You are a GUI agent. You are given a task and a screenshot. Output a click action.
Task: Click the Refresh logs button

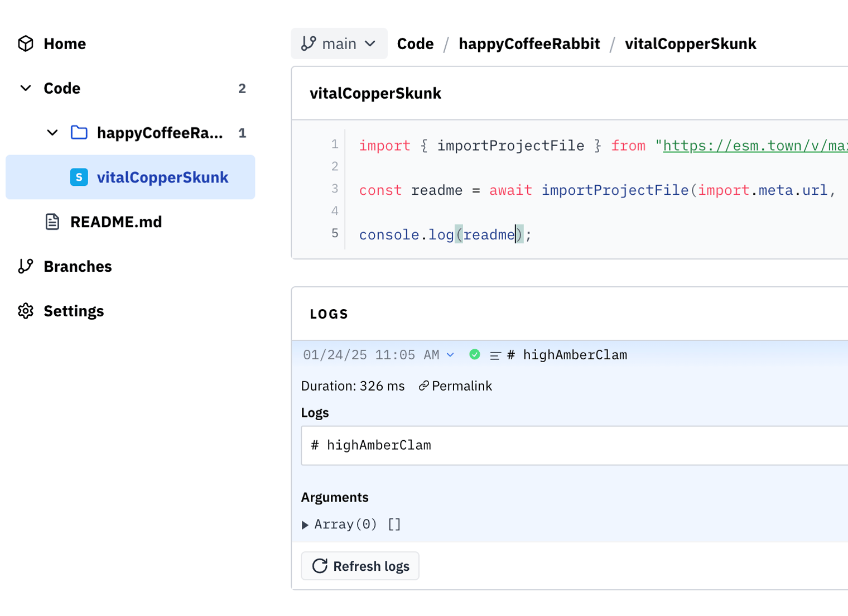[360, 566]
